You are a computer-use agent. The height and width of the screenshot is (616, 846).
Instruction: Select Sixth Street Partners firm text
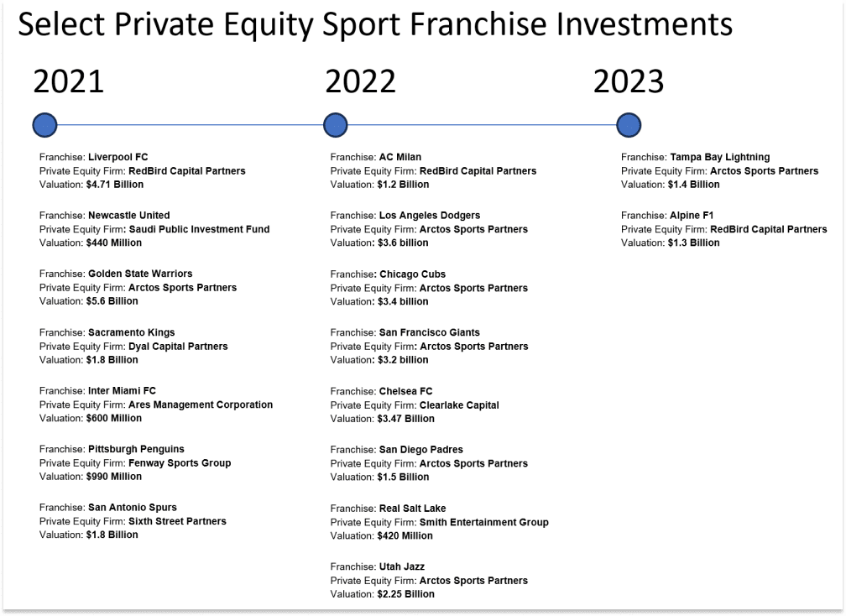[178, 521]
